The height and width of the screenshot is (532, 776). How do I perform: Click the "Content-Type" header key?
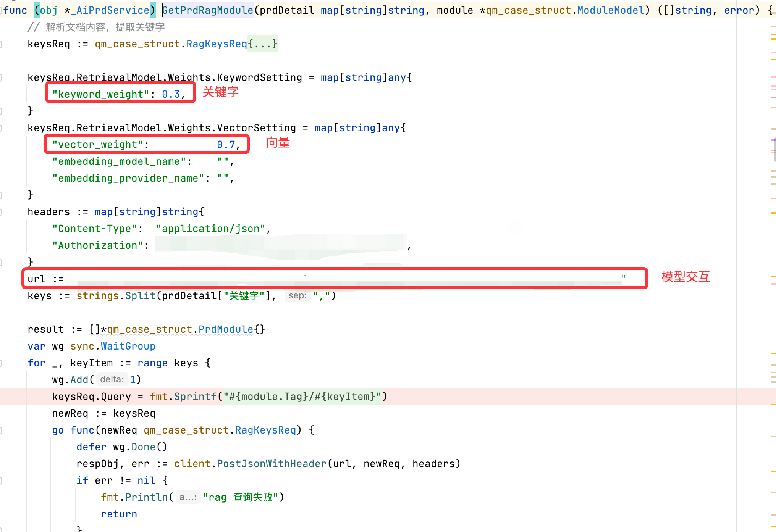(95, 229)
